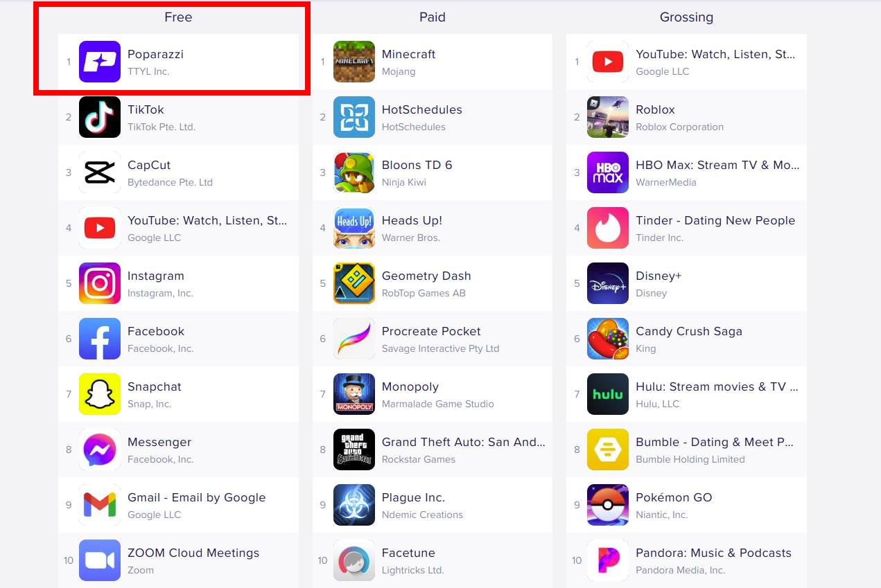Open the Poparazzi app icon

click(100, 62)
